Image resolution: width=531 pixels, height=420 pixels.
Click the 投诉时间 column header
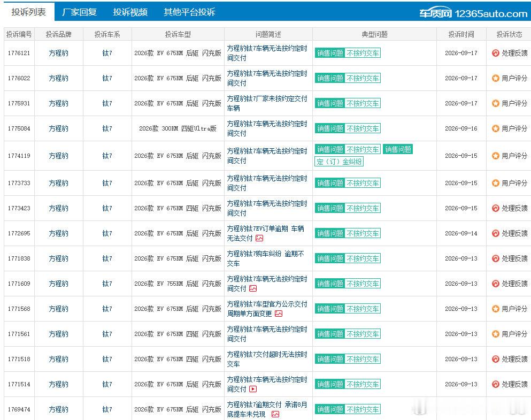pos(461,34)
